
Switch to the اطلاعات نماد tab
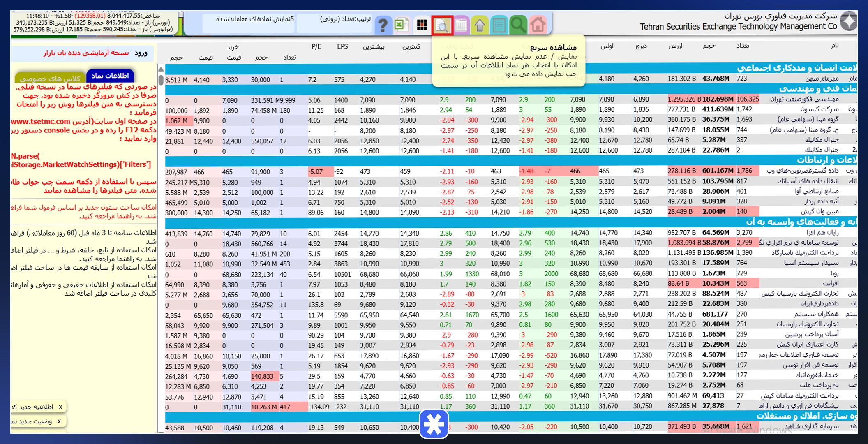pyautogui.click(x=110, y=76)
